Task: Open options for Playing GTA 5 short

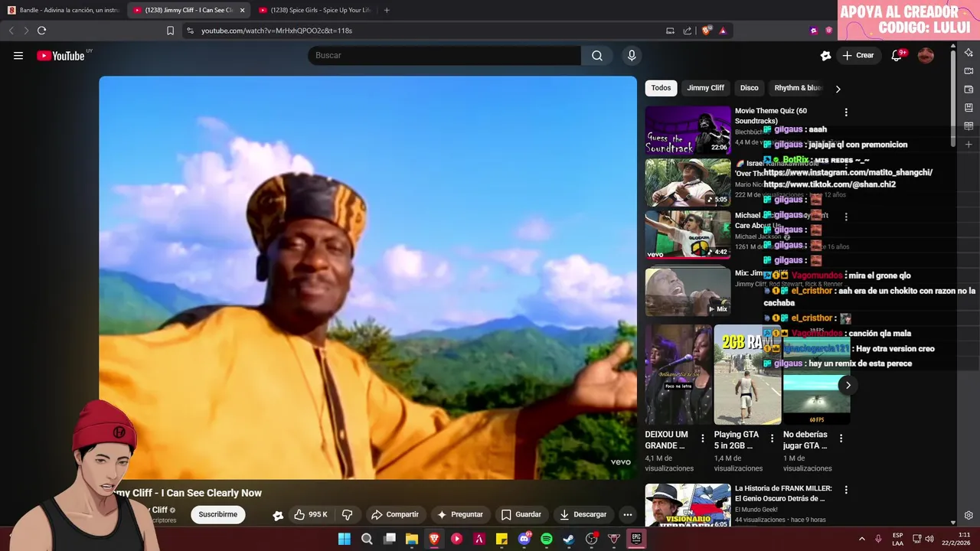Action: click(x=772, y=439)
